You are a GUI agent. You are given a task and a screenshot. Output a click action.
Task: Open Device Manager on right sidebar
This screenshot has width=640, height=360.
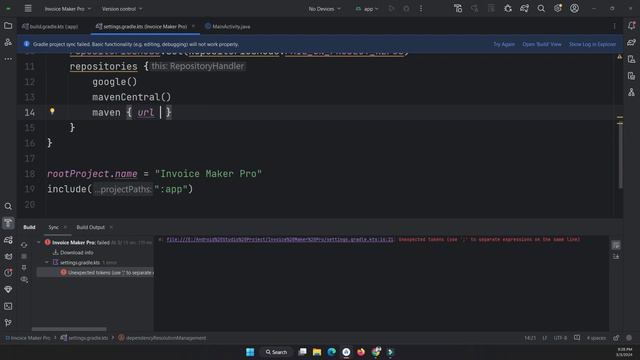click(631, 59)
